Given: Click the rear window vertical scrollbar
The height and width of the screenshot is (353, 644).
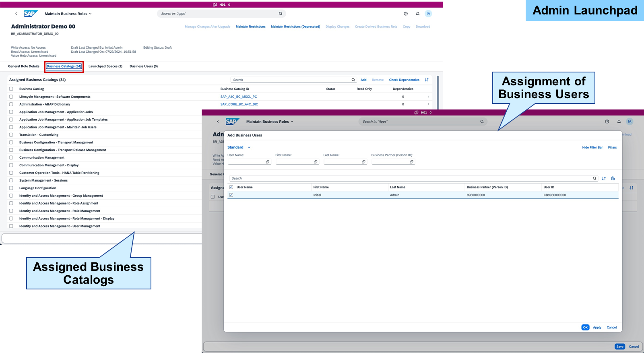Looking at the screenshot, I should (438, 92).
